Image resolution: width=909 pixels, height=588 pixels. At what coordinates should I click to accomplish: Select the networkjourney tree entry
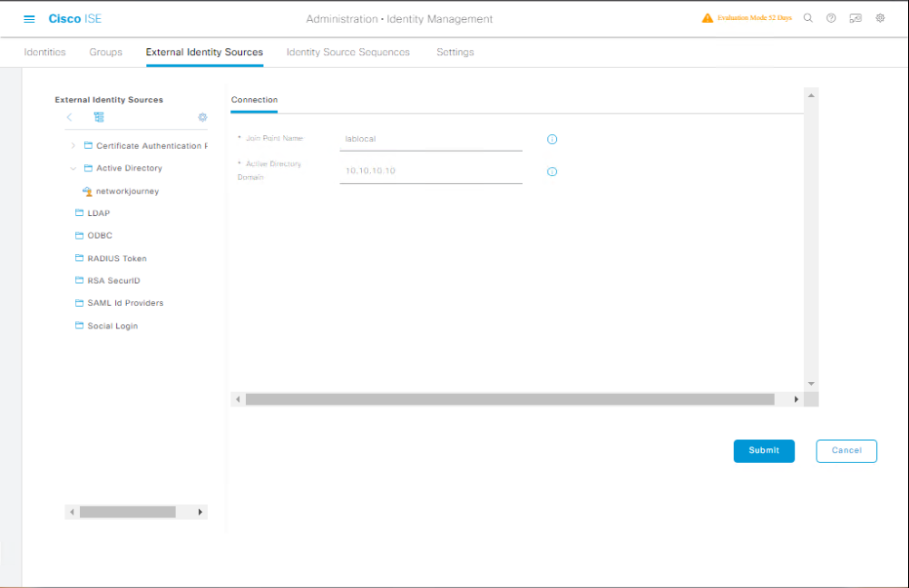(128, 191)
